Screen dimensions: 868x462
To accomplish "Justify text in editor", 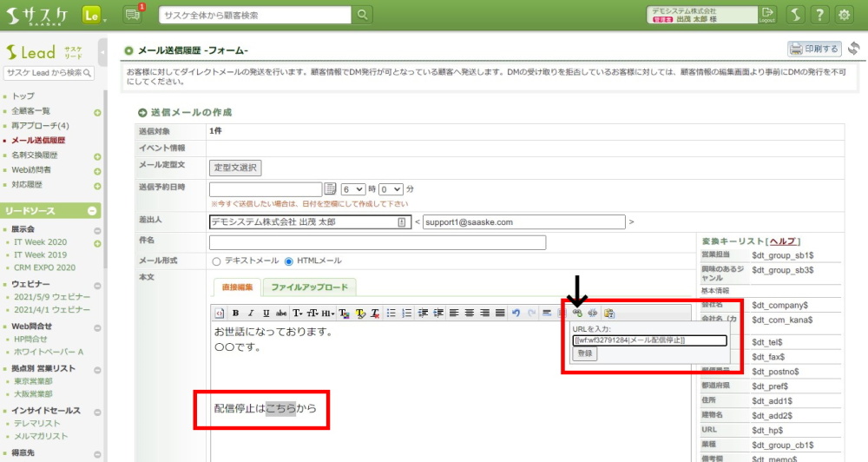I will (500, 313).
